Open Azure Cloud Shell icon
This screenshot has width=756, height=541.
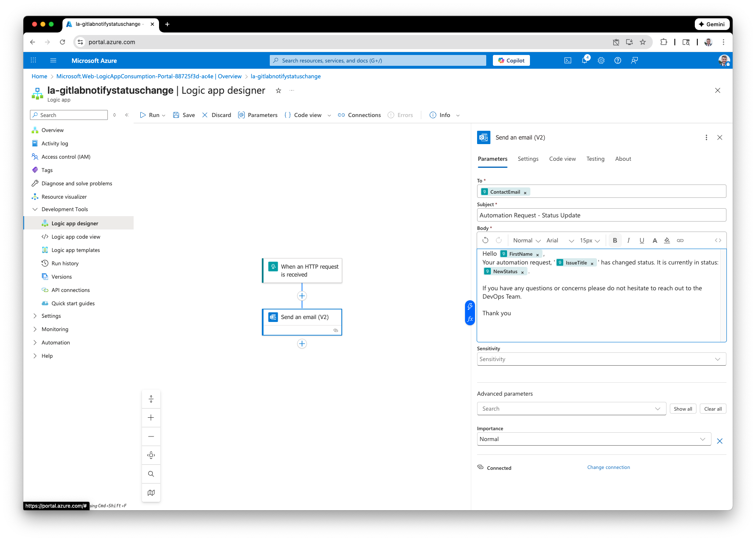567,60
